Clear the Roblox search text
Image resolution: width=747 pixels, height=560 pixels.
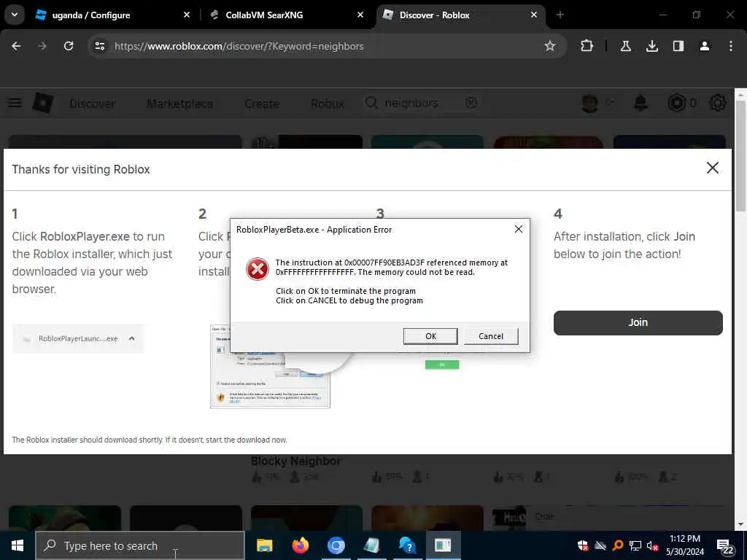tap(471, 103)
